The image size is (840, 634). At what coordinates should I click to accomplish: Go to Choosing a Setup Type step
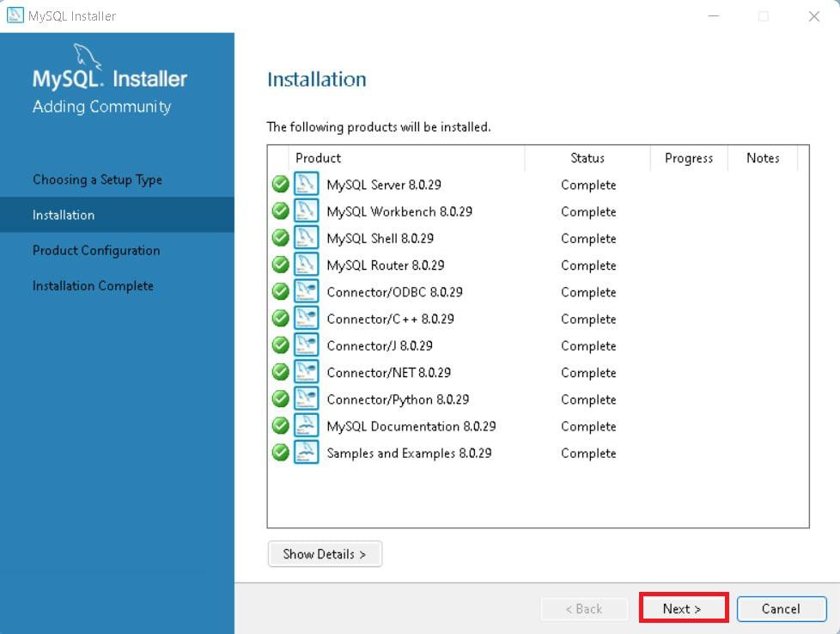97,180
